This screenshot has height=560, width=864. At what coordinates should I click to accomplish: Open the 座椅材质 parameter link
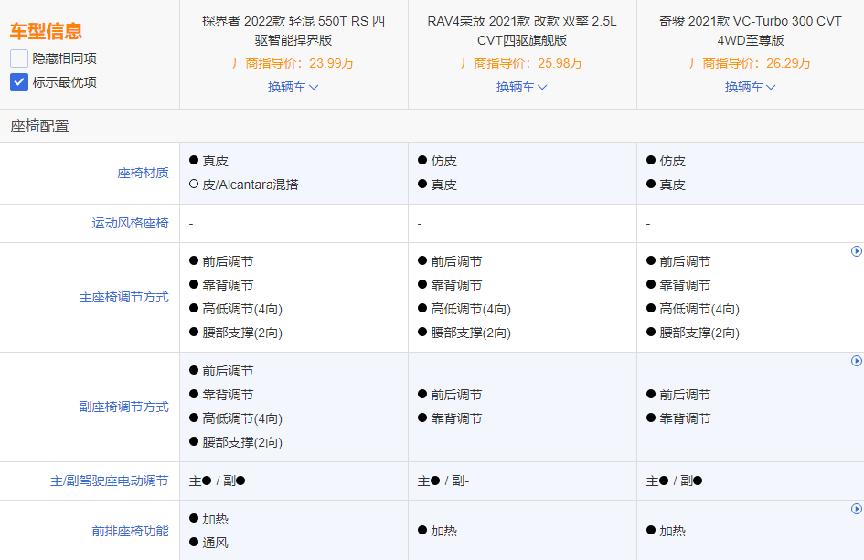[x=143, y=173]
